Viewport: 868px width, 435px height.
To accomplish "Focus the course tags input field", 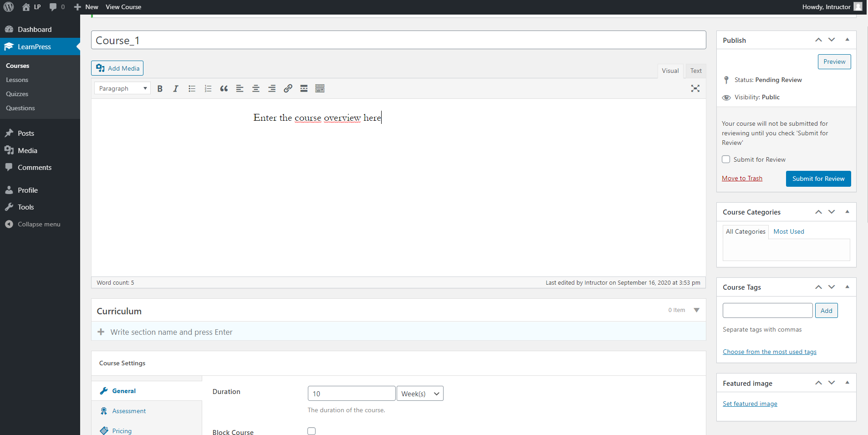I will click(767, 310).
